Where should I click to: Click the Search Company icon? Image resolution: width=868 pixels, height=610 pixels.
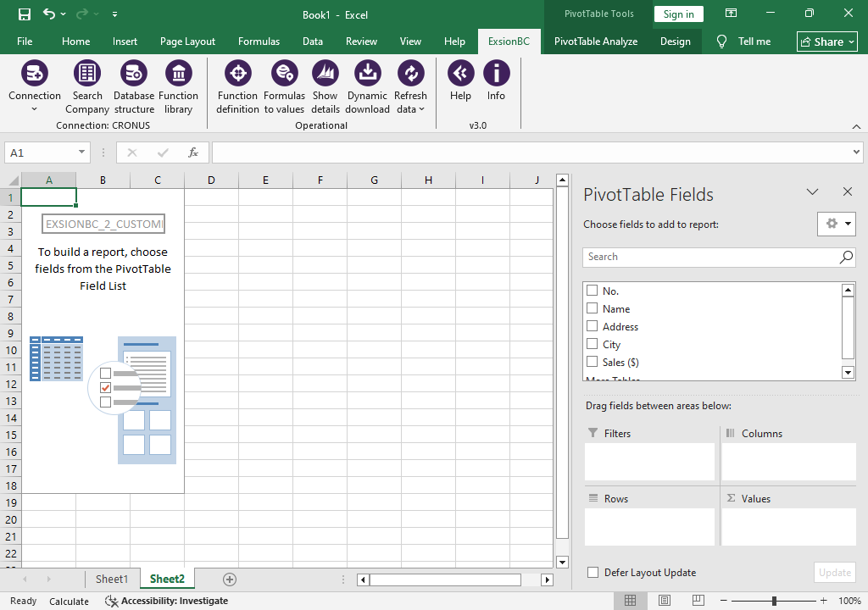87,73
